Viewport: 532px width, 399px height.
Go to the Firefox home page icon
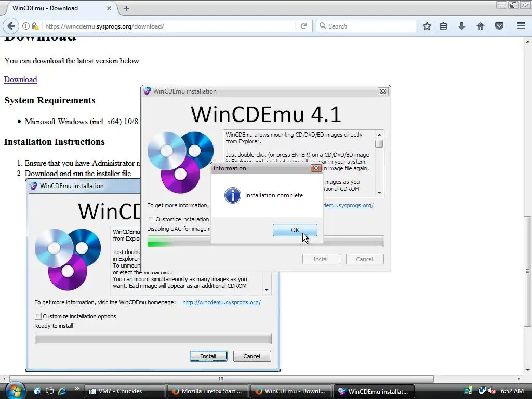(481, 26)
